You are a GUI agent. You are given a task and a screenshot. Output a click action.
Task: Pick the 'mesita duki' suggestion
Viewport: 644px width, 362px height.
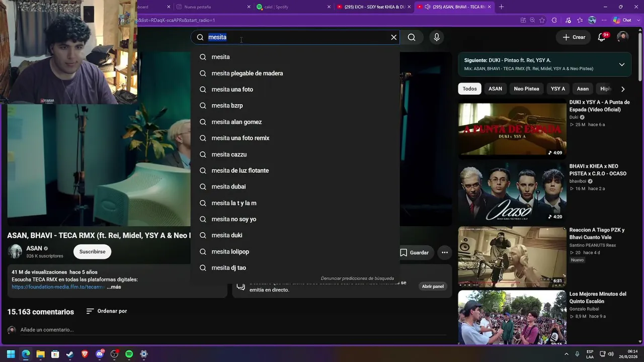tap(295, 235)
